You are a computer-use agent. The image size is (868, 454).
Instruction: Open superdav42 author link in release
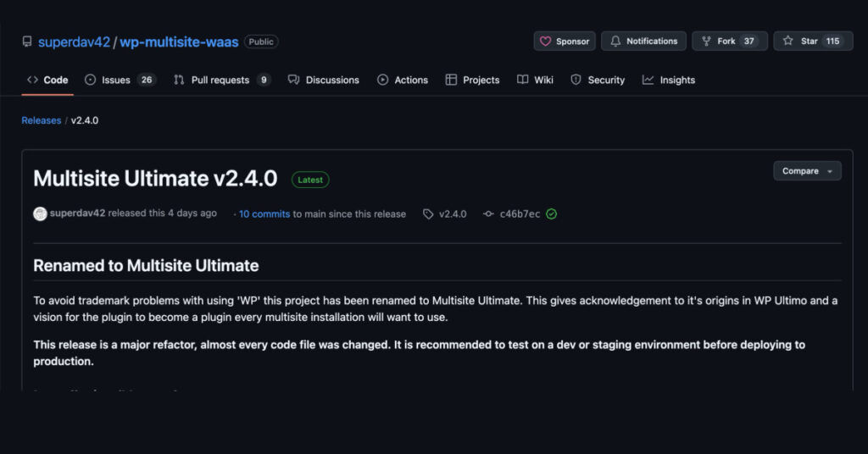pyautogui.click(x=77, y=213)
